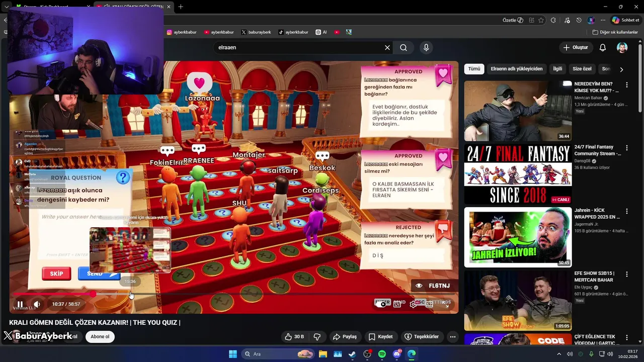Start voice search with microphone icon
This screenshot has width=644, height=362.
426,47
